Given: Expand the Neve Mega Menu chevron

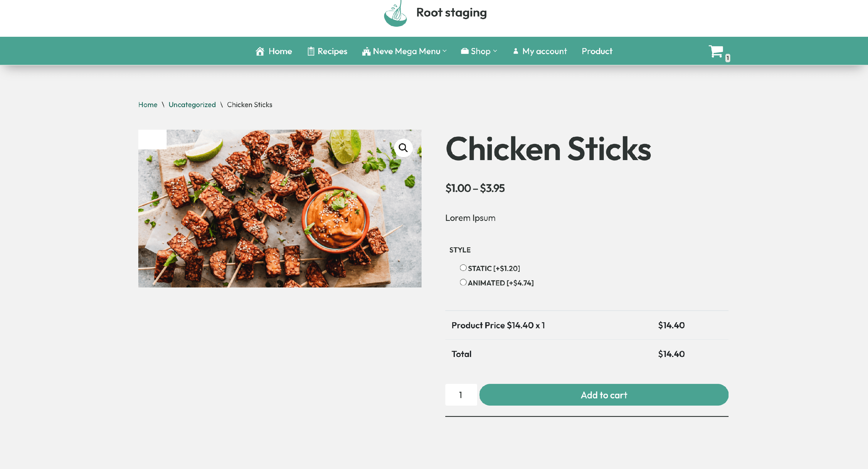Looking at the screenshot, I should point(444,51).
